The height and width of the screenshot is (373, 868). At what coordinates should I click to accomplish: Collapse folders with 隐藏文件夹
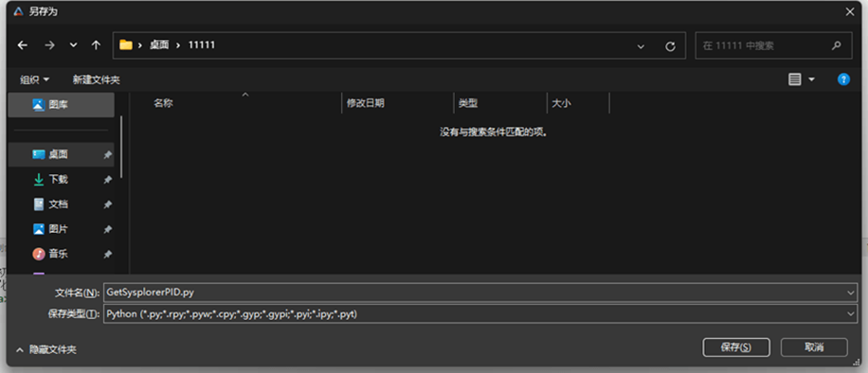(x=45, y=349)
